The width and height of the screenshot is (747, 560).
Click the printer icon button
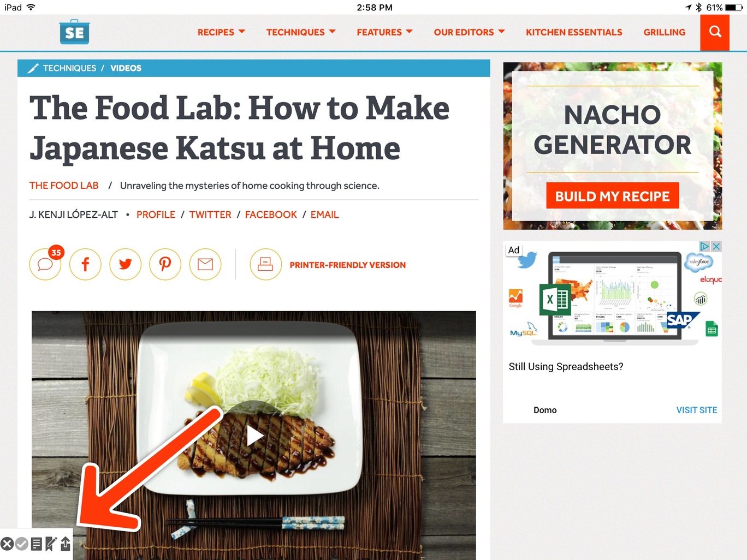coord(265,264)
